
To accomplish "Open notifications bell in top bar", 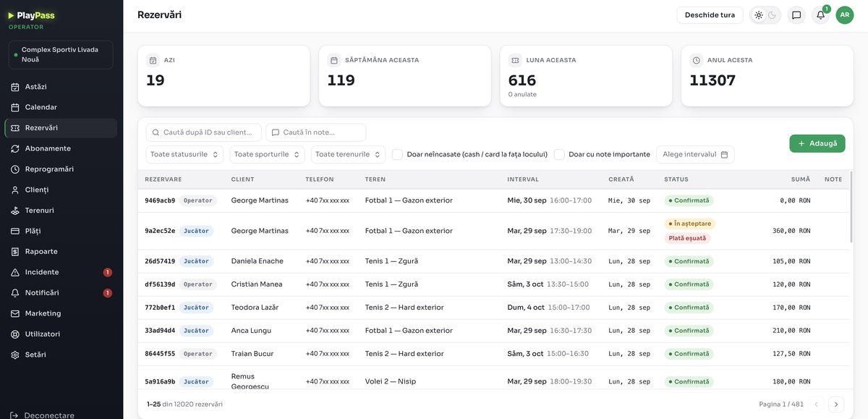I will click(x=820, y=15).
